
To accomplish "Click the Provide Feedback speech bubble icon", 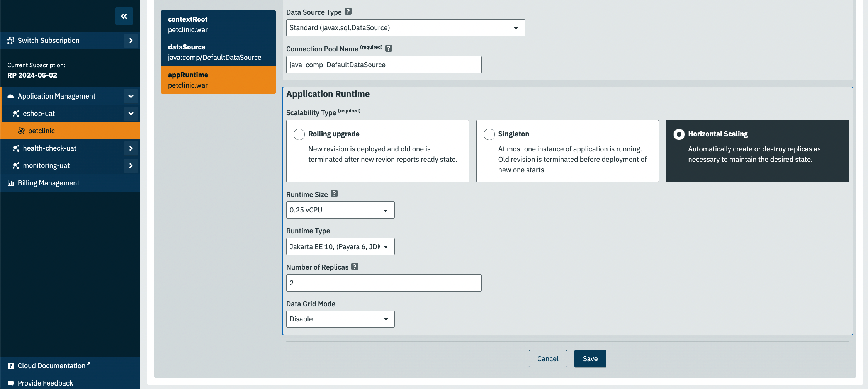I will tap(11, 383).
